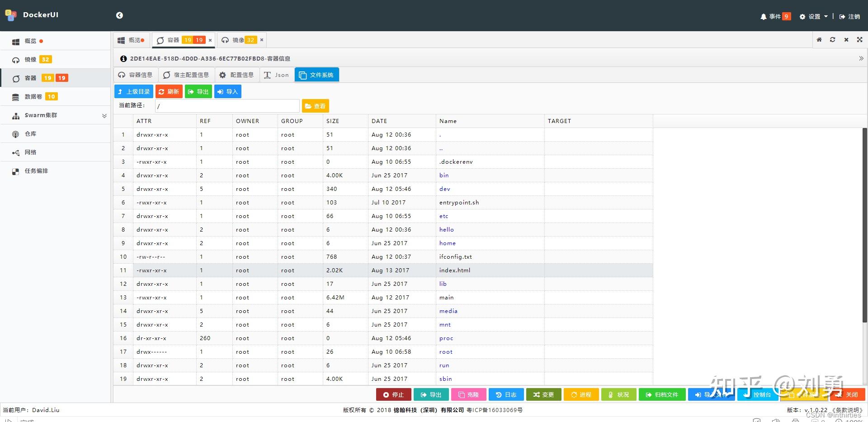868x422 pixels.
Task: Open the 设置 settings dropdown
Action: 813,16
